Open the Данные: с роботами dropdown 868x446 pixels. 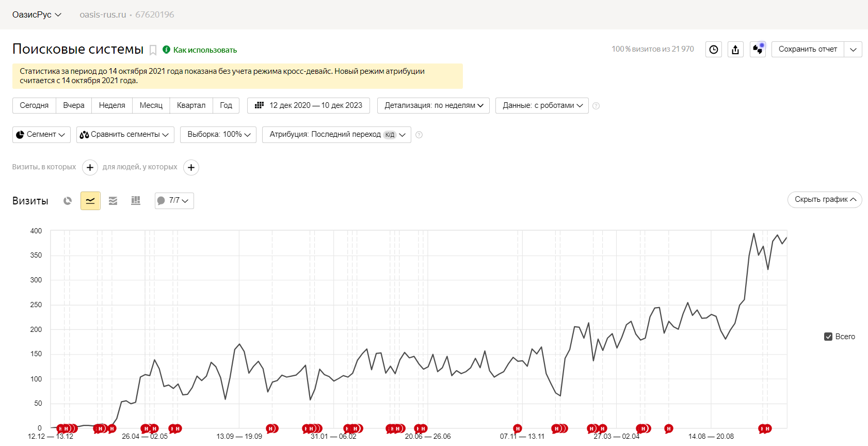(542, 105)
